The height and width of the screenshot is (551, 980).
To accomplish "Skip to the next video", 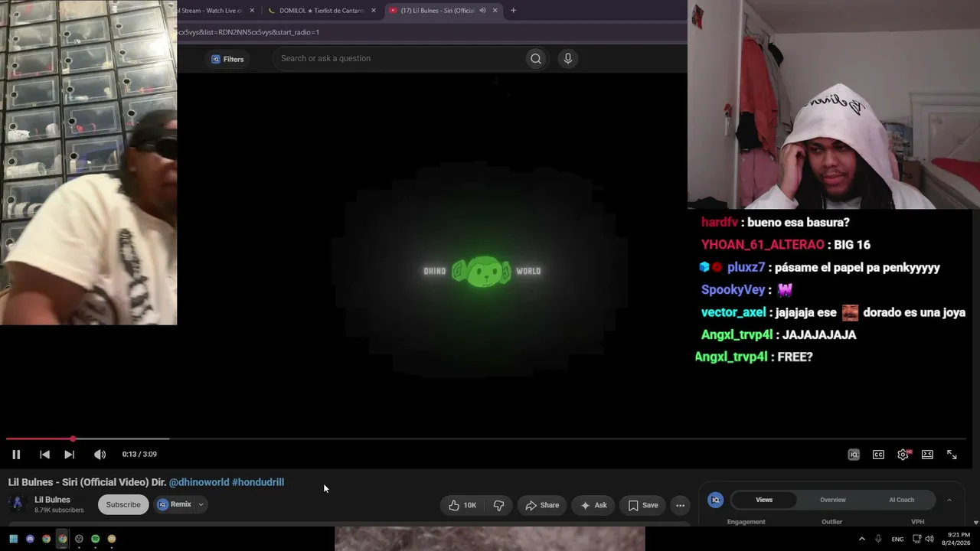I will click(69, 455).
